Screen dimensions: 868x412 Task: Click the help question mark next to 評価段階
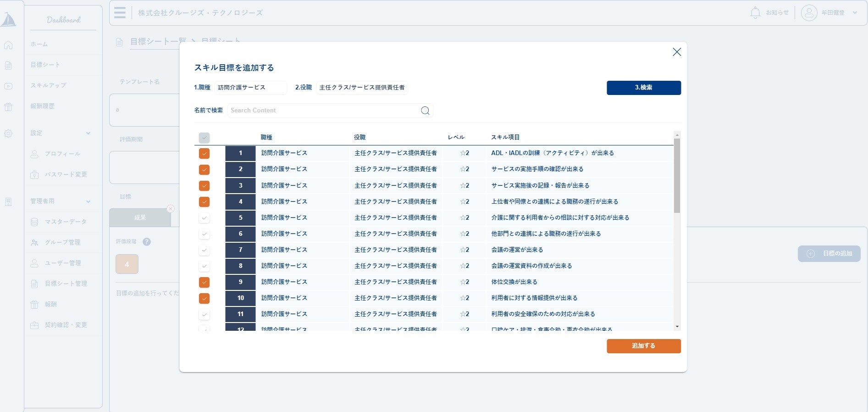147,242
